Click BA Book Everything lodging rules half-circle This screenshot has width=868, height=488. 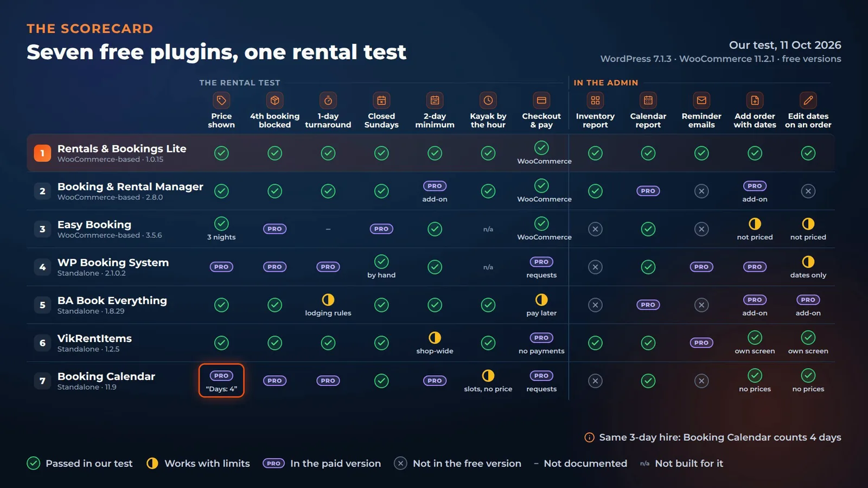pyautogui.click(x=328, y=299)
